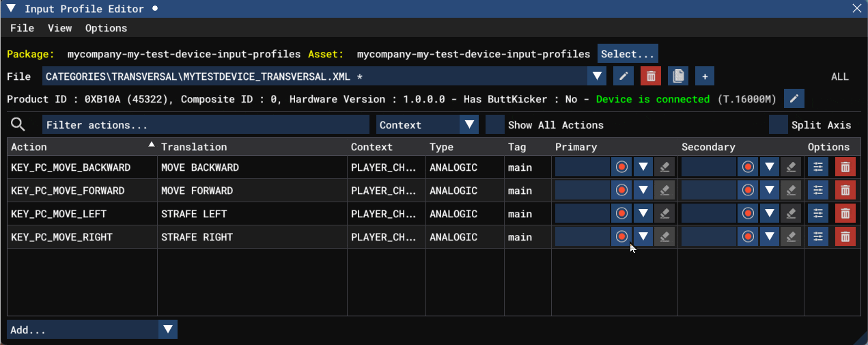This screenshot has width=868, height=345.
Task: Sort by the Translation column header
Action: pos(253,147)
